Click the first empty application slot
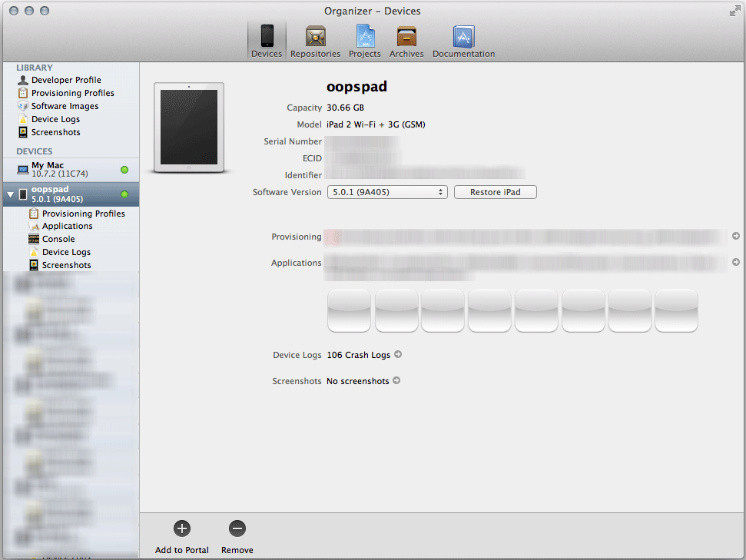This screenshot has height=560, width=746. (x=350, y=310)
